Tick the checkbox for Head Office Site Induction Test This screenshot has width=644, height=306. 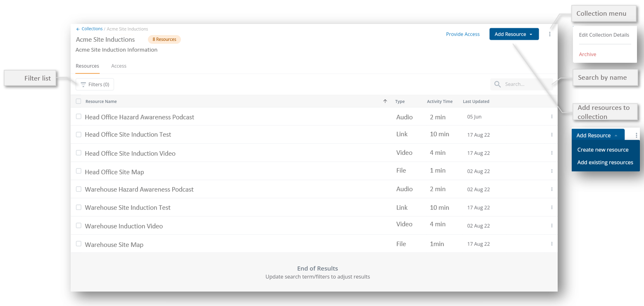(x=78, y=134)
